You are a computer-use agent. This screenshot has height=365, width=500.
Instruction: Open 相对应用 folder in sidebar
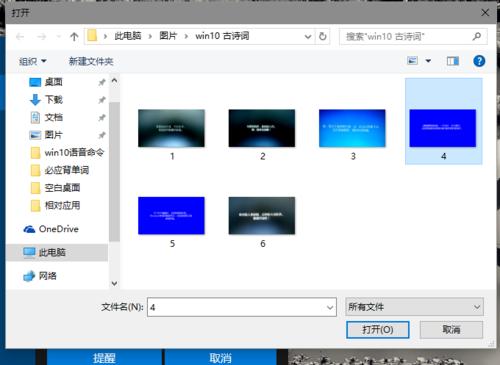62,206
